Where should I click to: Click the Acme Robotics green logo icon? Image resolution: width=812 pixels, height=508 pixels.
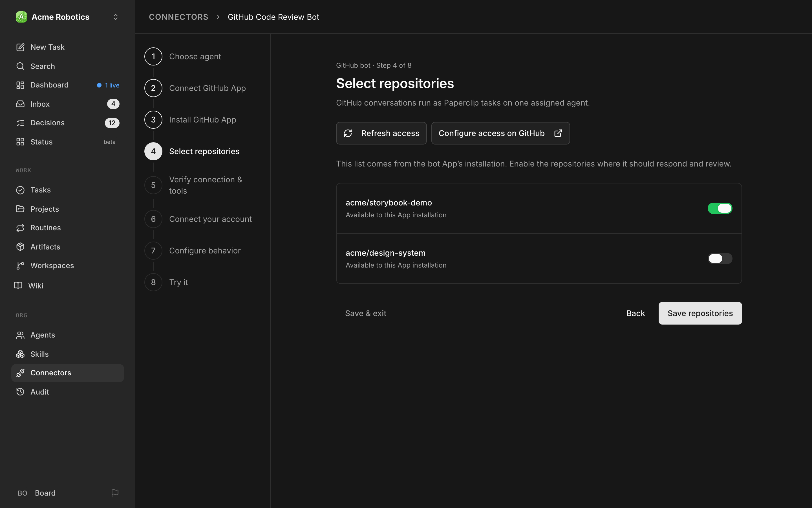21,17
